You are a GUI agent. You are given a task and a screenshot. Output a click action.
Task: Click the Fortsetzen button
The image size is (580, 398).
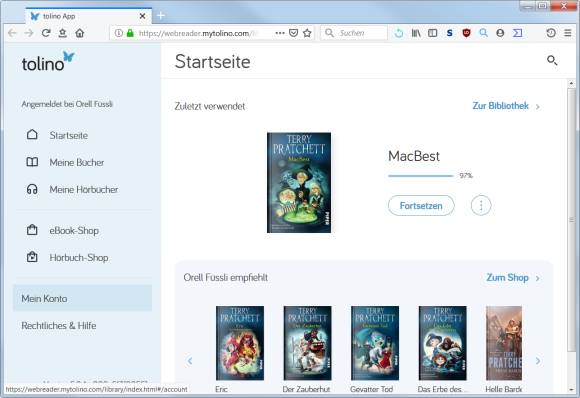pos(421,206)
